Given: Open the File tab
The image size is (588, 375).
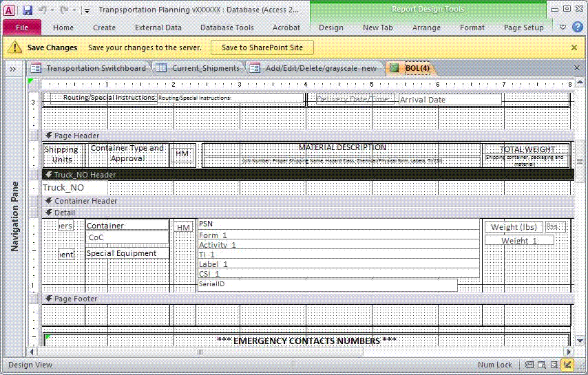Looking at the screenshot, I should (22, 28).
